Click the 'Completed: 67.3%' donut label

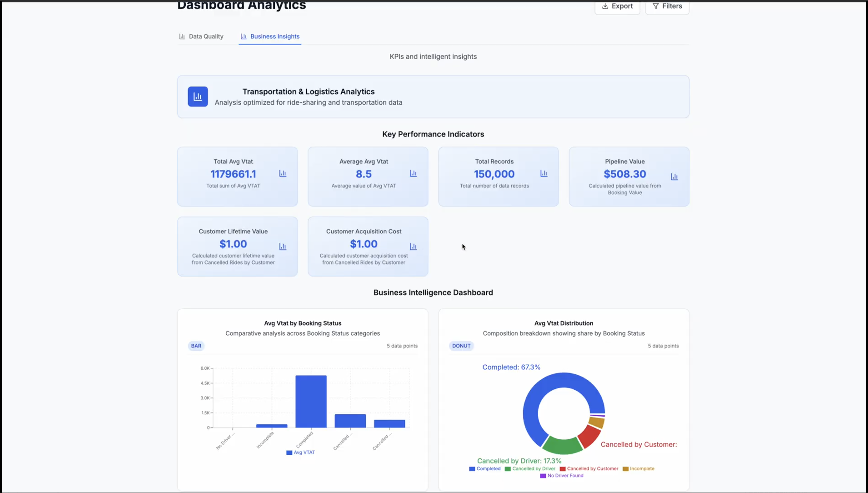point(511,367)
